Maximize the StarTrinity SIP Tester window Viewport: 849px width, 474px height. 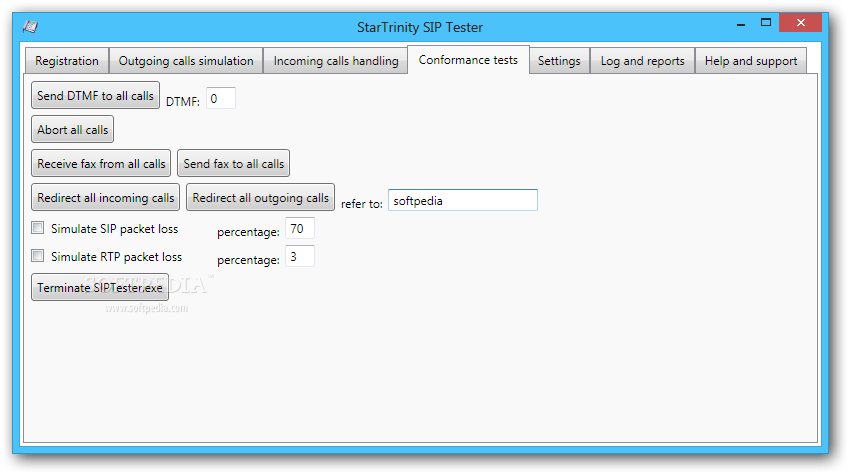coord(766,23)
